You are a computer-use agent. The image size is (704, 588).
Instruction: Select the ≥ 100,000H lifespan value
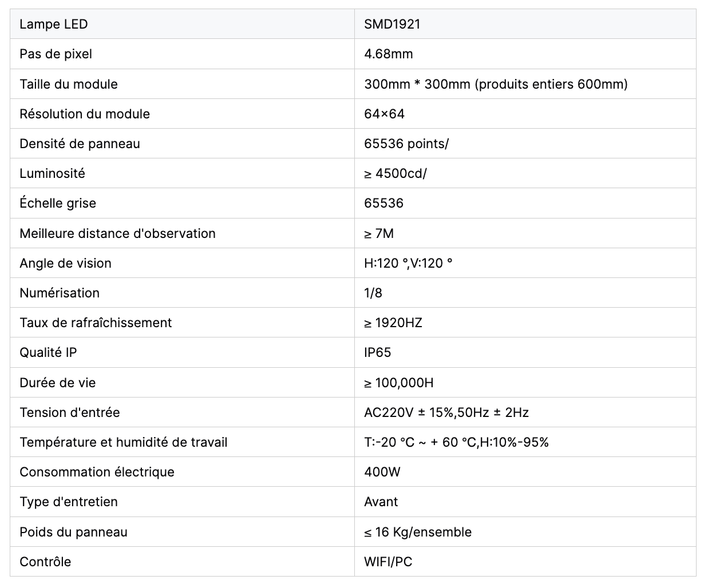tap(398, 383)
